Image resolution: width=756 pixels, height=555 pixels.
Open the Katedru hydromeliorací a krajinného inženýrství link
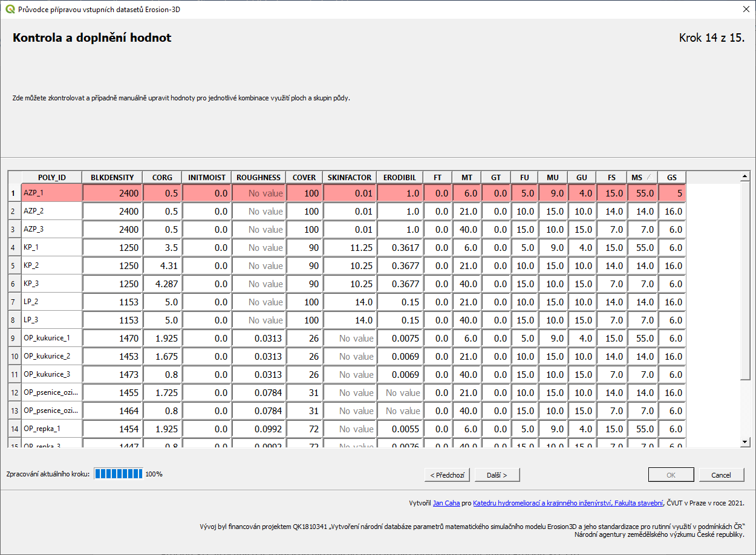click(568, 503)
